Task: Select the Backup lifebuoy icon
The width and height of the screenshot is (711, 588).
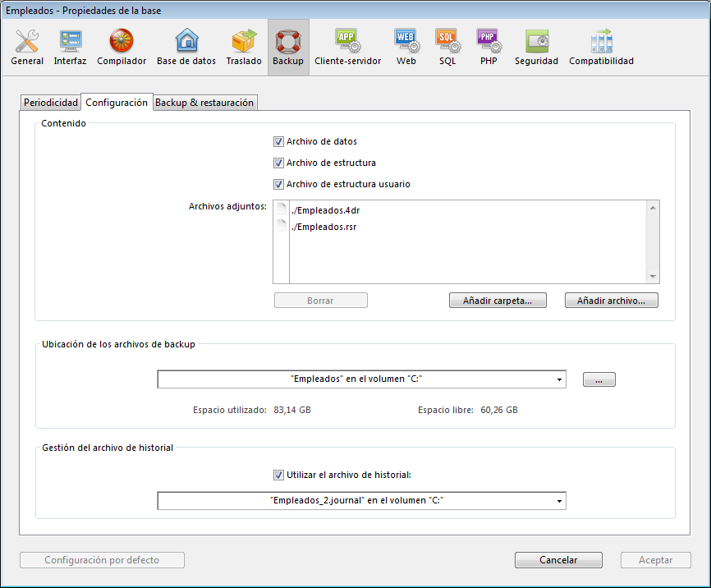Action: (288, 42)
